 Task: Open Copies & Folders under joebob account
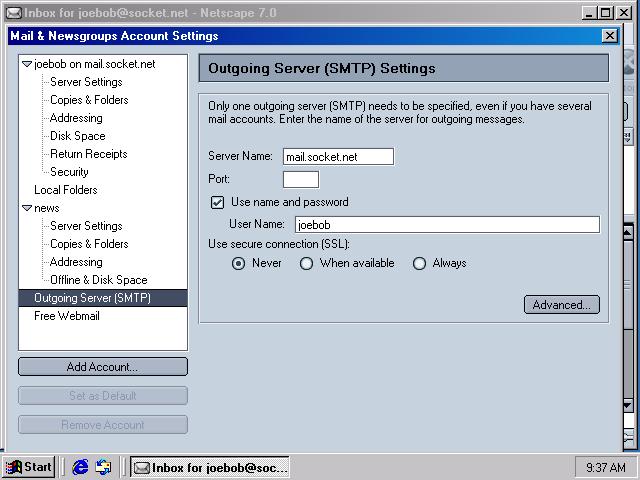point(89,100)
